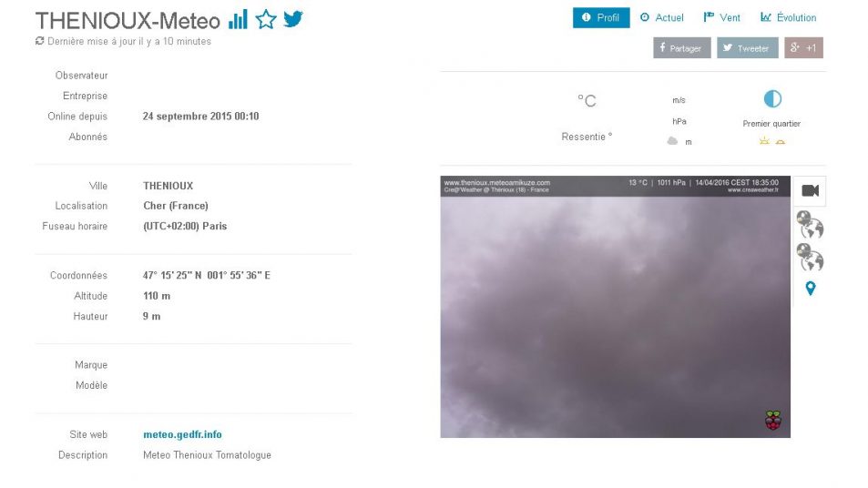Share on Facebook with Partager button
868x488 pixels.
(x=681, y=48)
